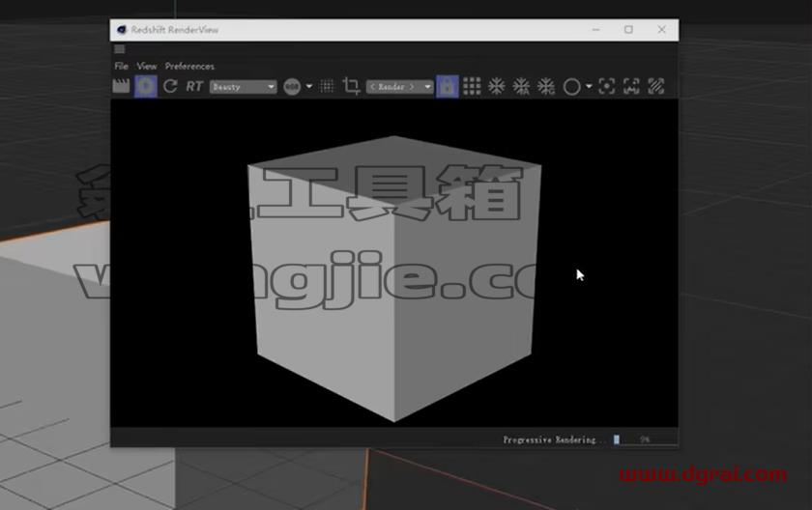The width and height of the screenshot is (812, 510).
Task: Click the circle display mode icon
Action: 571,86
